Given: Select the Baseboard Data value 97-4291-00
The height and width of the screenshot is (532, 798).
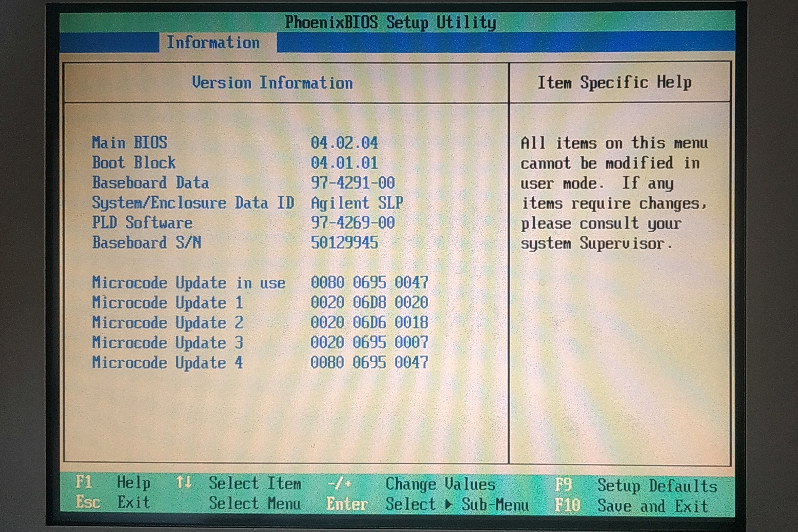Looking at the screenshot, I should pyautogui.click(x=352, y=183).
